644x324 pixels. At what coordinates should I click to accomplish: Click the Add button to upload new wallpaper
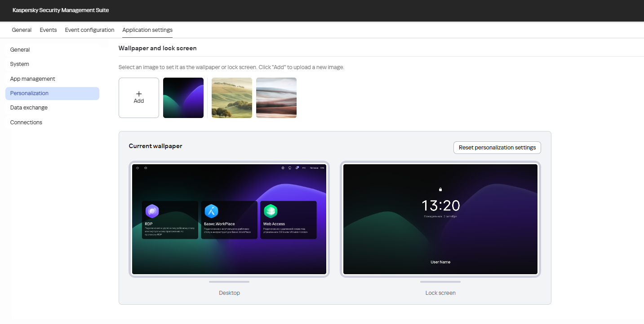point(138,97)
